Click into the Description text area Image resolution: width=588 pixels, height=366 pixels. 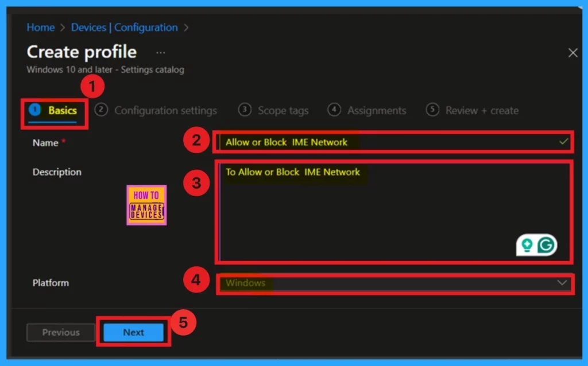[394, 212]
